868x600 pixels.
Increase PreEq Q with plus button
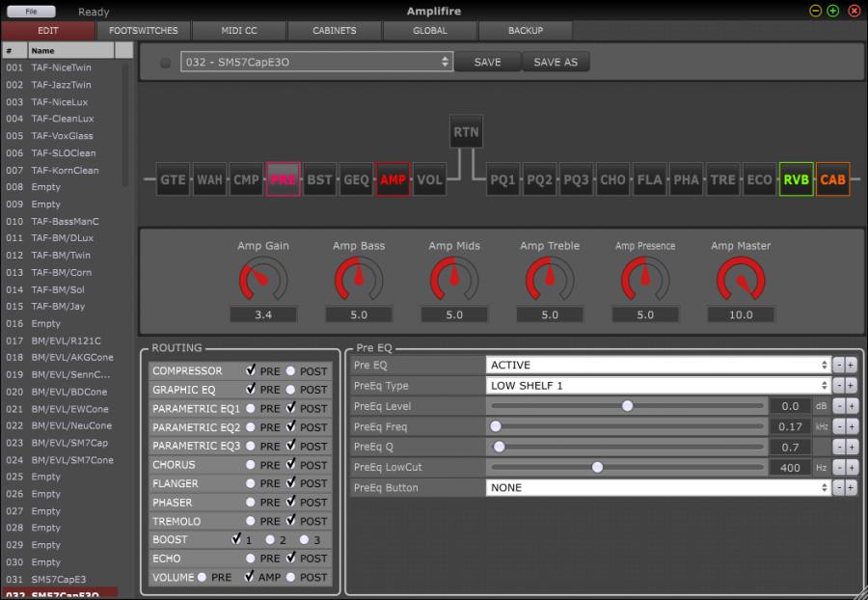coord(852,448)
